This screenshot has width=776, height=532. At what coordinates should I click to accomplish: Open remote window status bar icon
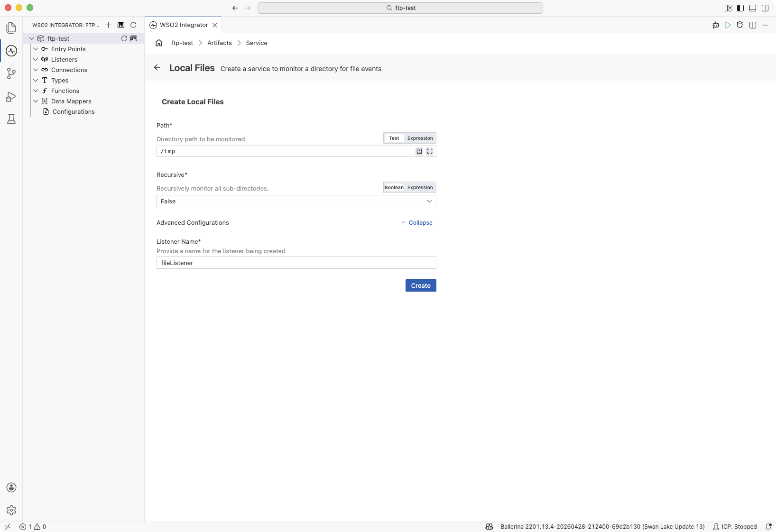click(8, 526)
